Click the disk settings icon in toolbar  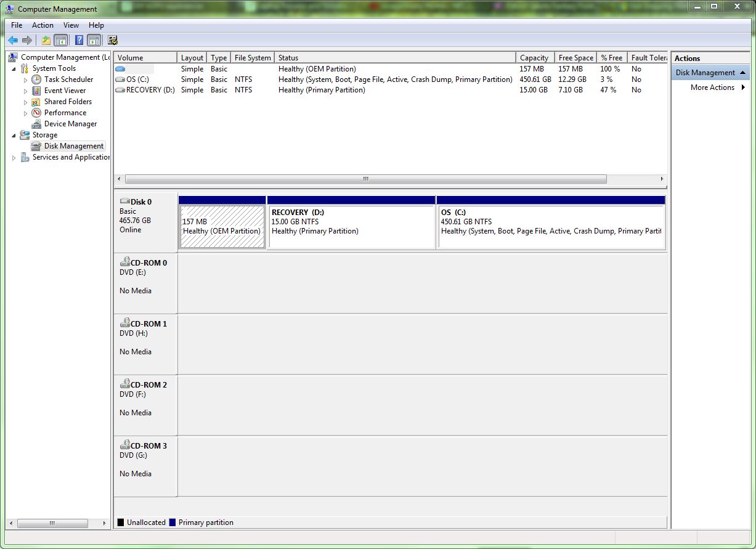click(x=113, y=41)
